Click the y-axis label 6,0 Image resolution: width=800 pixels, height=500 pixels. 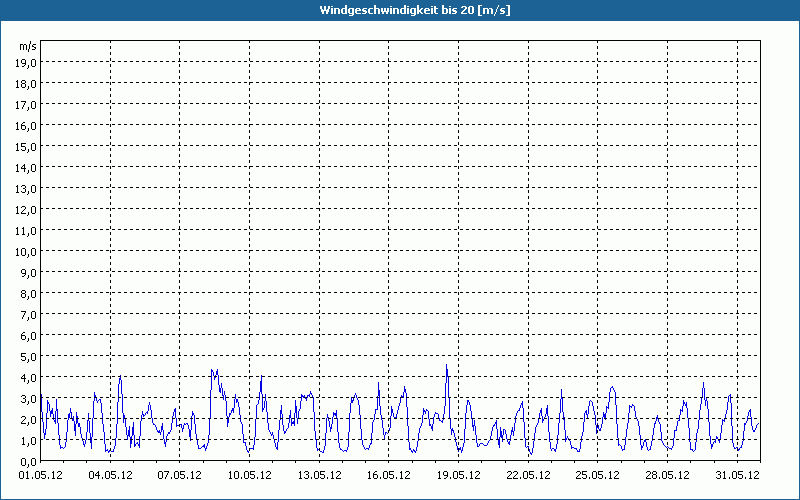28,336
